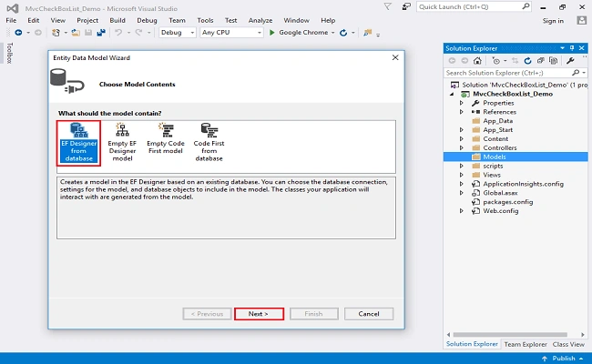Viewport: 592px width, 364px height.
Task: Click the Sign in link
Action: click(553, 21)
